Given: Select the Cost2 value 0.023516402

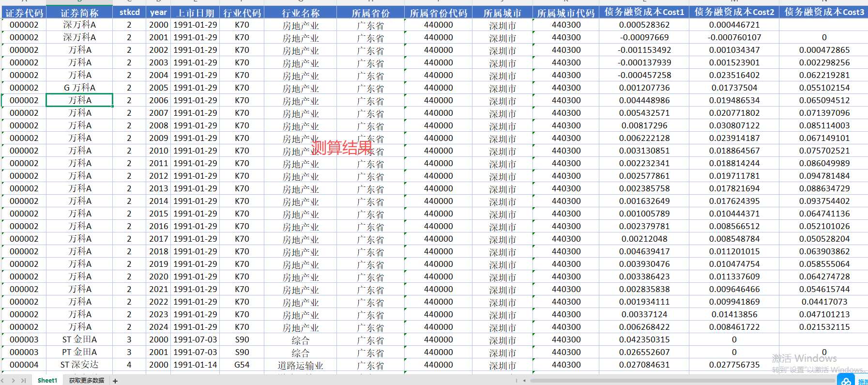Looking at the screenshot, I should pyautogui.click(x=734, y=75).
